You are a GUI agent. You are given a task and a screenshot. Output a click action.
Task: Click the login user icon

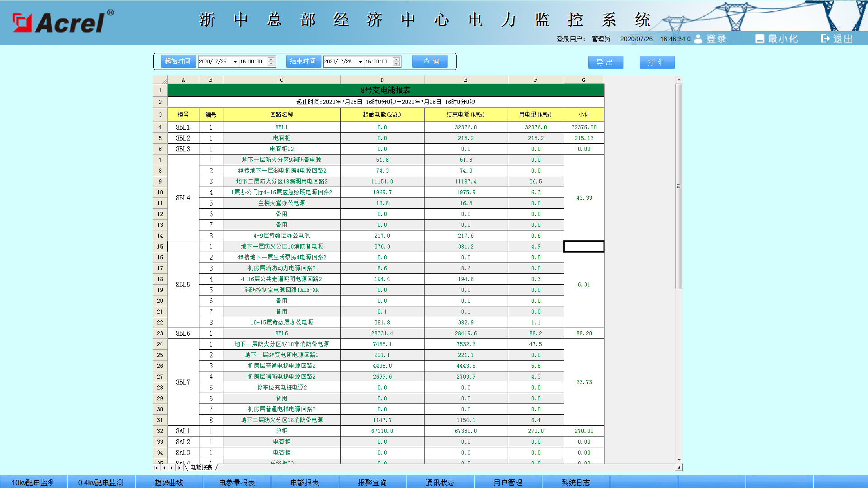(x=698, y=39)
